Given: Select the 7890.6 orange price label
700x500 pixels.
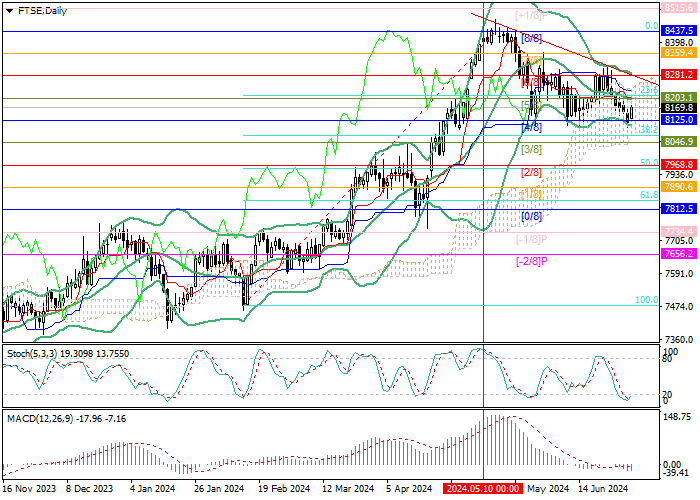Looking at the screenshot, I should coord(679,187).
